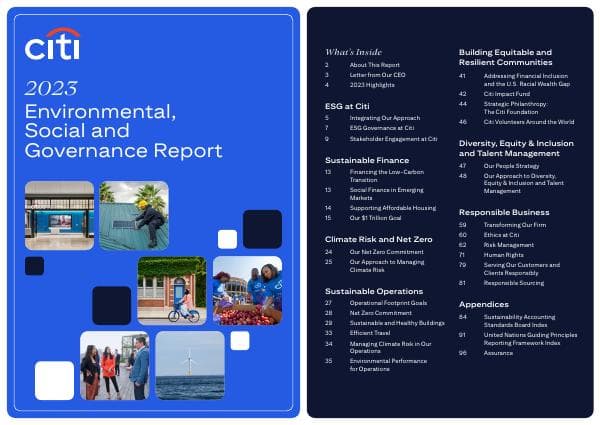The width and height of the screenshot is (600, 425).
Task: Open Letter from Our CEO entry
Action: 377,75
